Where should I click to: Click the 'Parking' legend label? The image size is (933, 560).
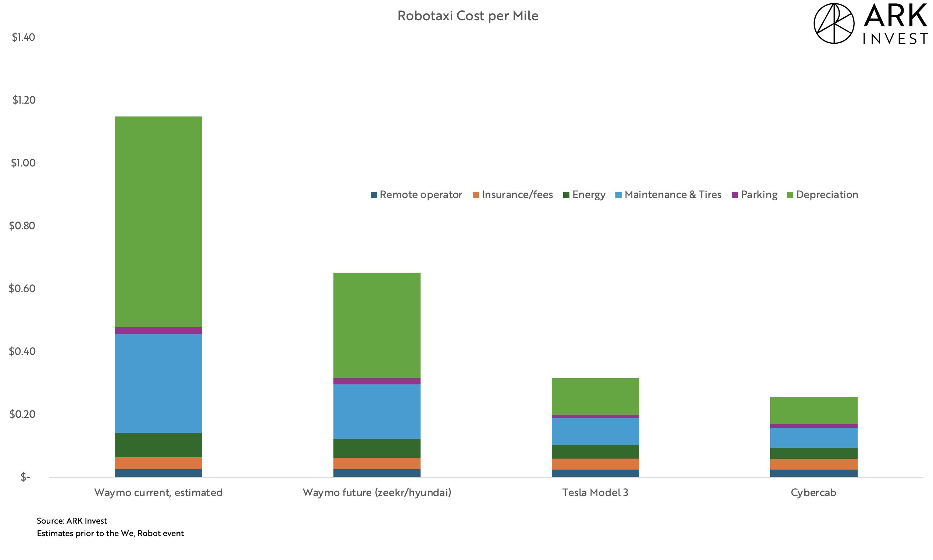pos(759,195)
